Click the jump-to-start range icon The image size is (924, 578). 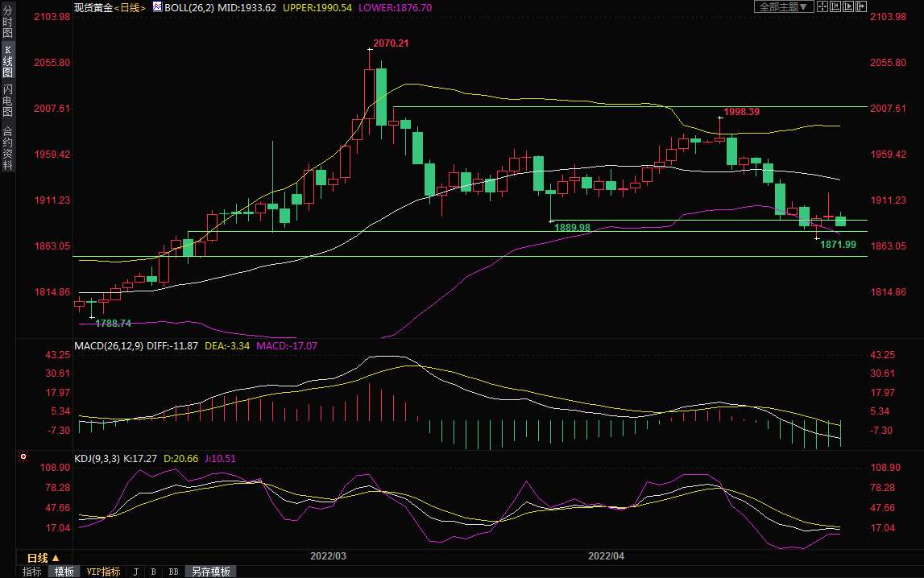835,6
